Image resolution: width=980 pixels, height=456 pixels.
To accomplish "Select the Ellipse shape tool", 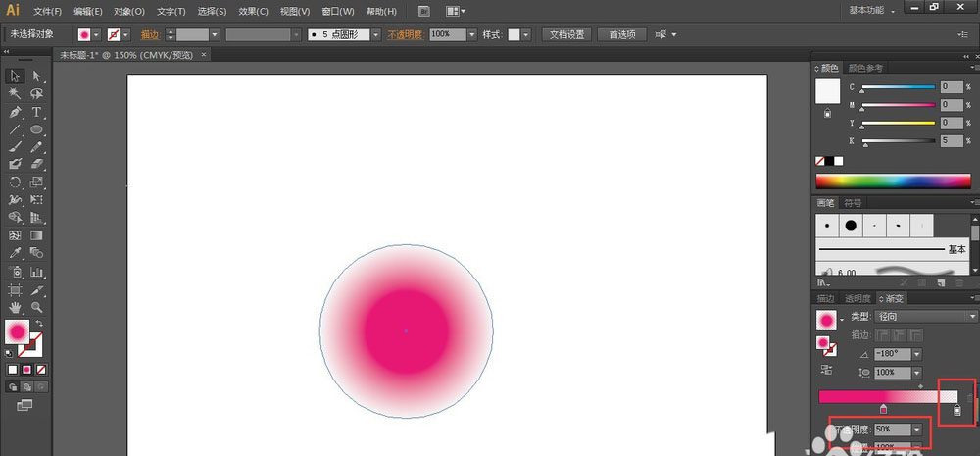I will click(x=37, y=129).
